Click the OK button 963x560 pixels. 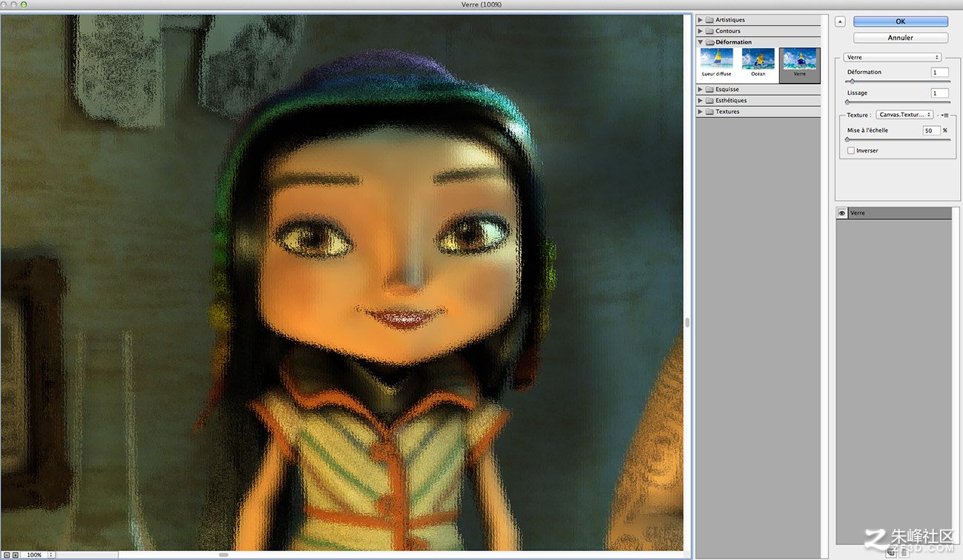point(900,21)
